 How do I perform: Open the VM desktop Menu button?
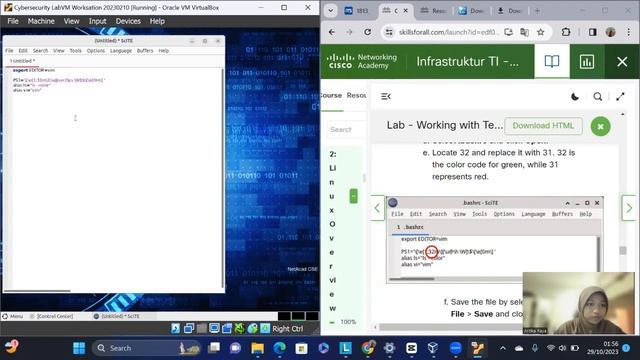tap(12, 316)
